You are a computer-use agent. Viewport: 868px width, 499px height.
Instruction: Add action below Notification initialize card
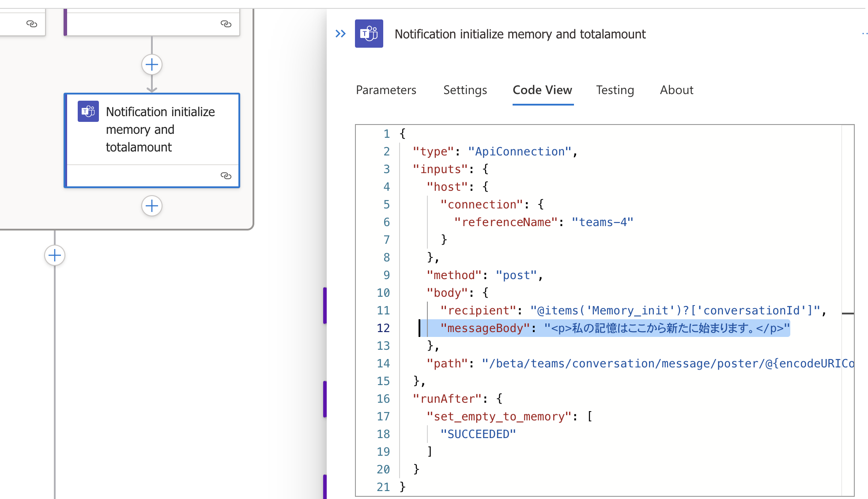pos(152,206)
